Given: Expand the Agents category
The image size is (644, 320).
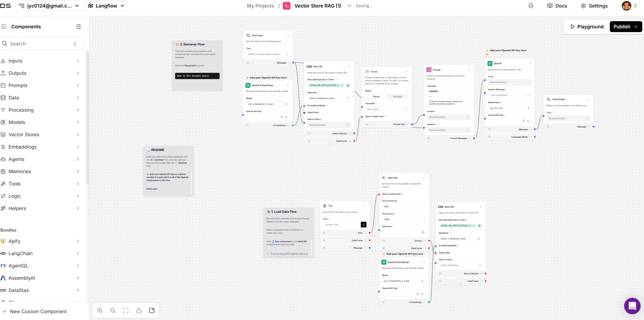Looking at the screenshot, I should pyautogui.click(x=40, y=159).
